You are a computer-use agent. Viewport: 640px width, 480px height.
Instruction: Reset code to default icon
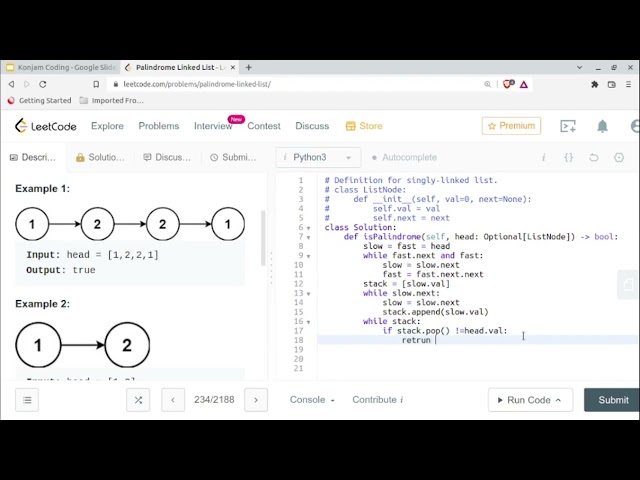593,158
